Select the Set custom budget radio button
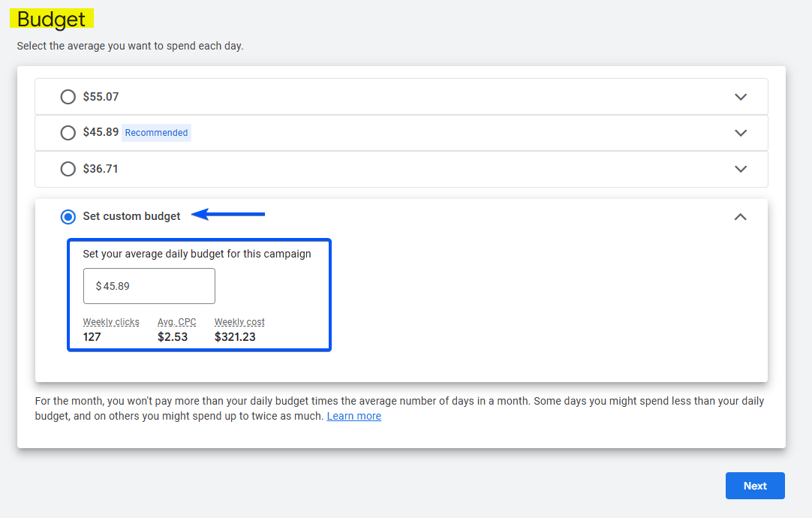 pyautogui.click(x=68, y=217)
